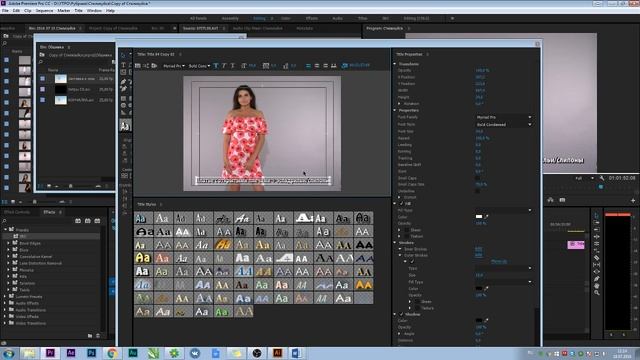Open the Templates icon in Titler toolbar
Image resolution: width=640 pixels, height=360 pixels.
point(154,66)
